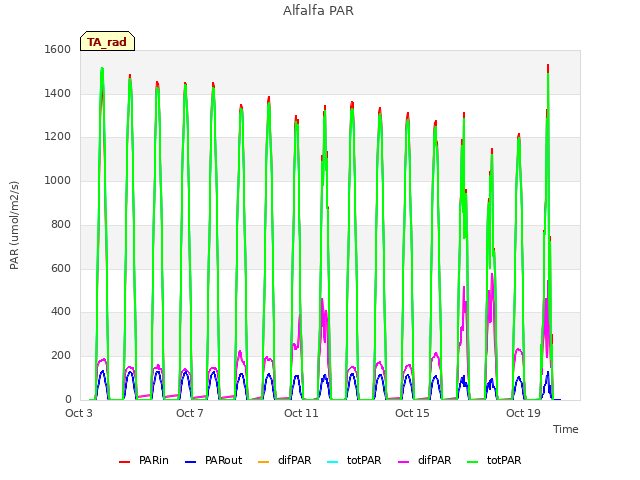640x480 pixels.
Task: Click the 800 y-axis tick label
Action: pos(61,224)
